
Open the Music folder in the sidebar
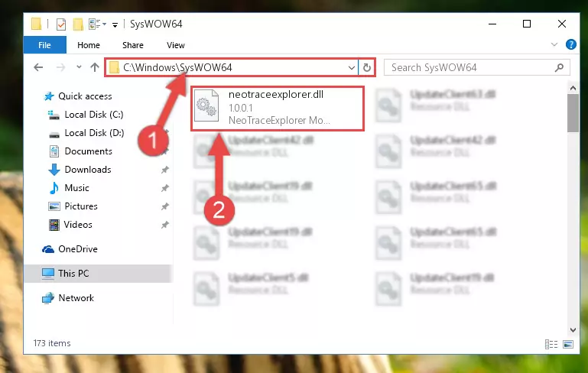(70, 188)
